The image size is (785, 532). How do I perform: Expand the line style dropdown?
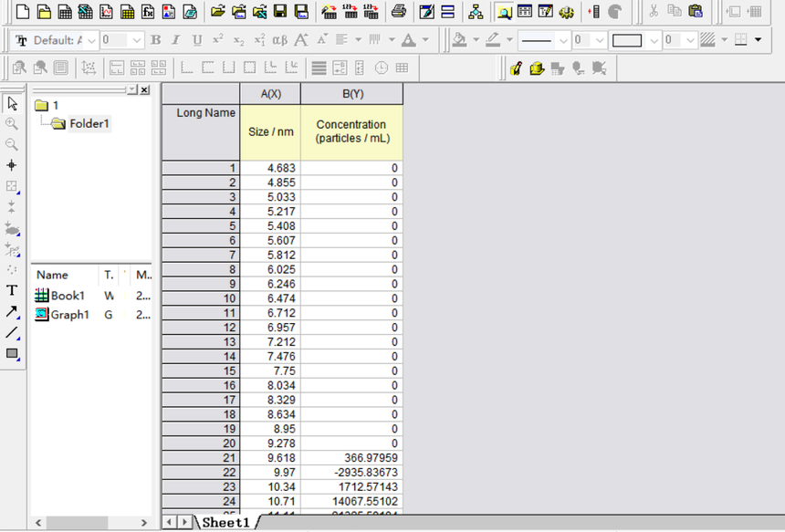(562, 40)
